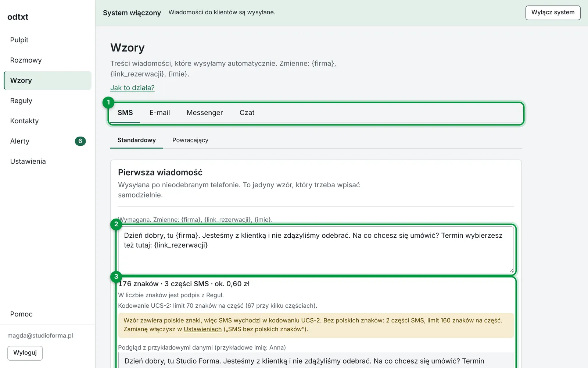Screen dimensions: 588x368
Task: Click the textarea resize handle corner
Action: [x=511, y=270]
